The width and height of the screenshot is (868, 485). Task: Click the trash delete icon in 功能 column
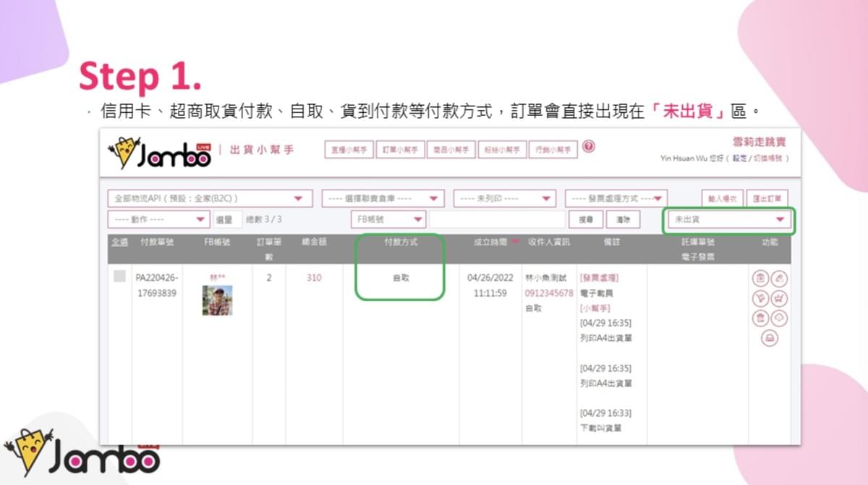[760, 318]
